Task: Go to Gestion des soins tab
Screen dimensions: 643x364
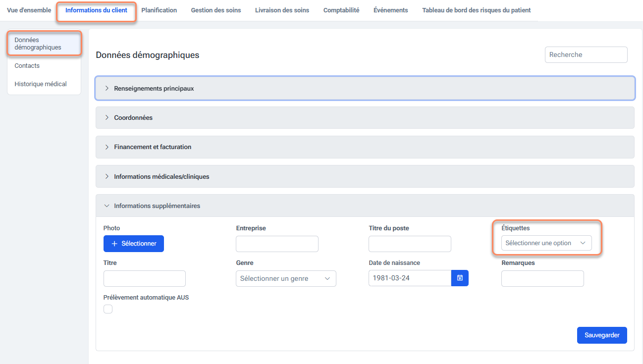Action: click(x=216, y=10)
